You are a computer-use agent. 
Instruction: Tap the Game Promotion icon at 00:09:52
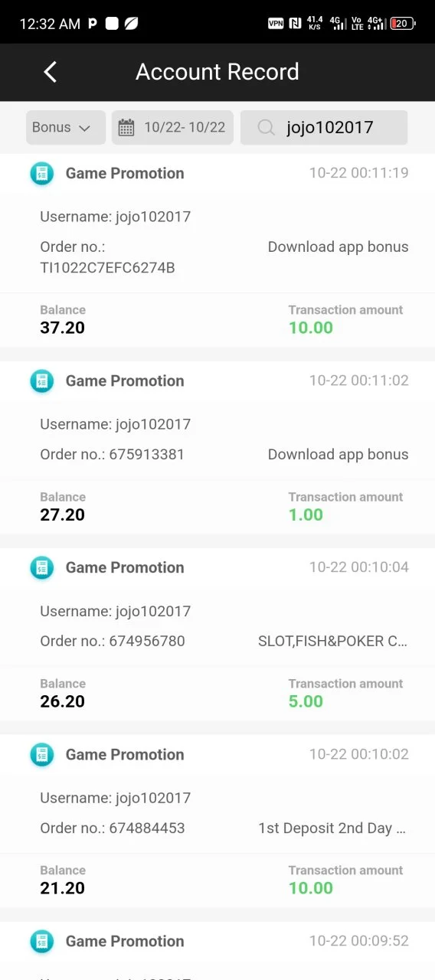click(x=42, y=941)
